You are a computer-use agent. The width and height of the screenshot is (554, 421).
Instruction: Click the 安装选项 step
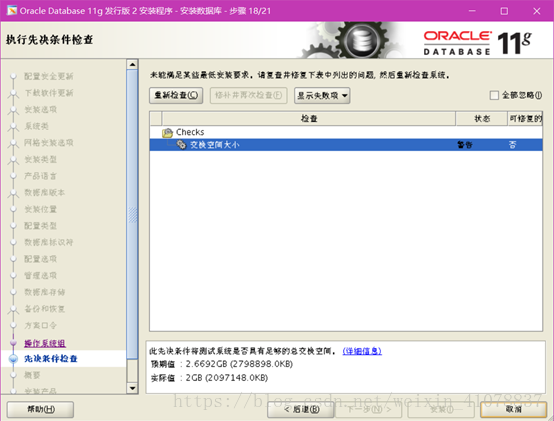(40, 109)
